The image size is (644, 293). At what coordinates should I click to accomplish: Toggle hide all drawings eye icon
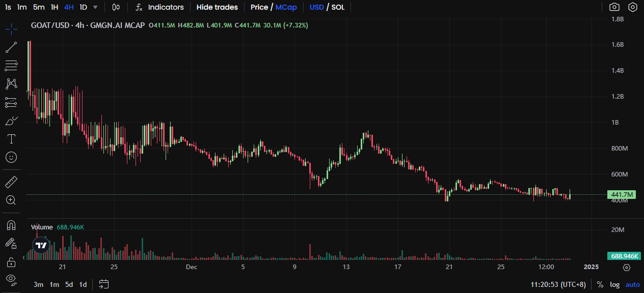11,279
